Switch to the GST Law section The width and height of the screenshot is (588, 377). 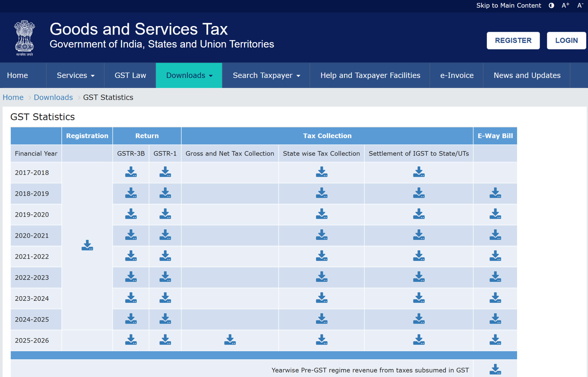click(x=130, y=75)
